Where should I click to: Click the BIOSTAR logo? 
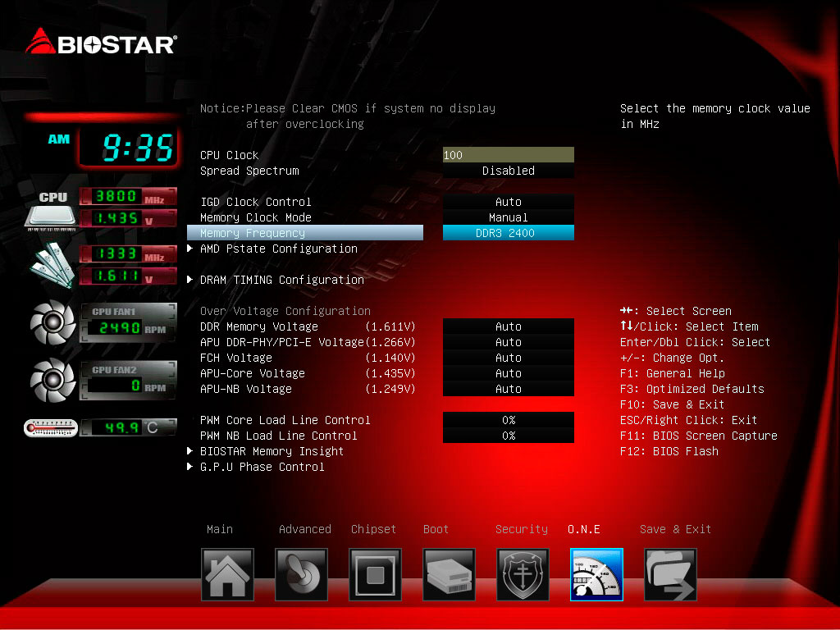[101, 42]
